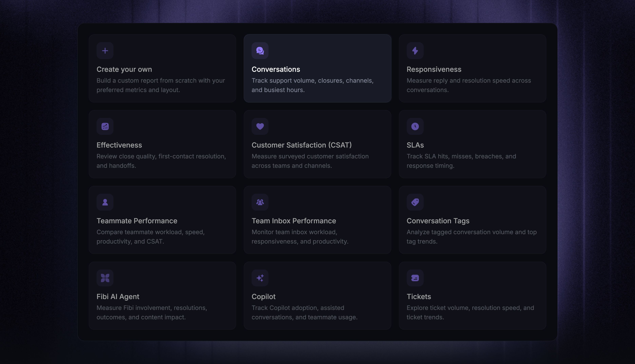Screen dimensions: 635x364
Task: Click the plus icon for Create your own
Action: click(x=105, y=51)
